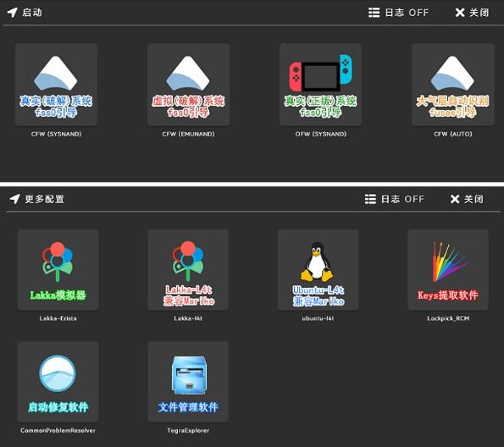The image size is (504, 447).
Task: Click the Lakka-Erista caption text
Action: (x=58, y=318)
